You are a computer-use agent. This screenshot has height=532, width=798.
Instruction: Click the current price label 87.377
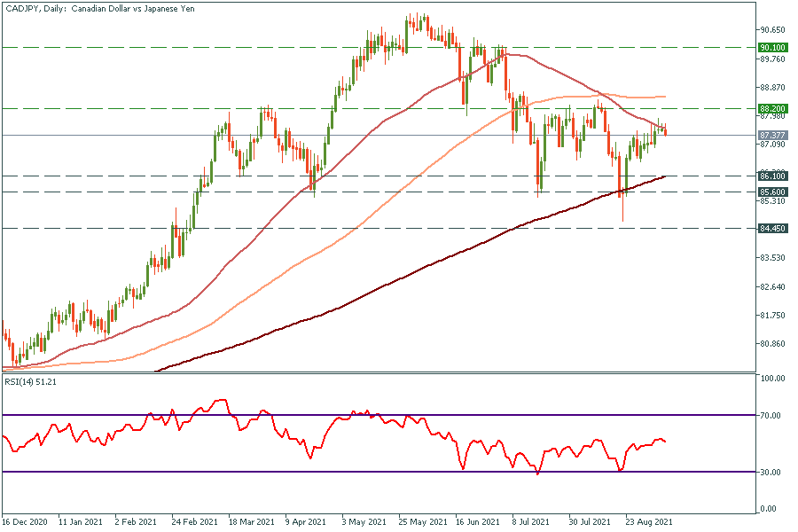[772, 136]
